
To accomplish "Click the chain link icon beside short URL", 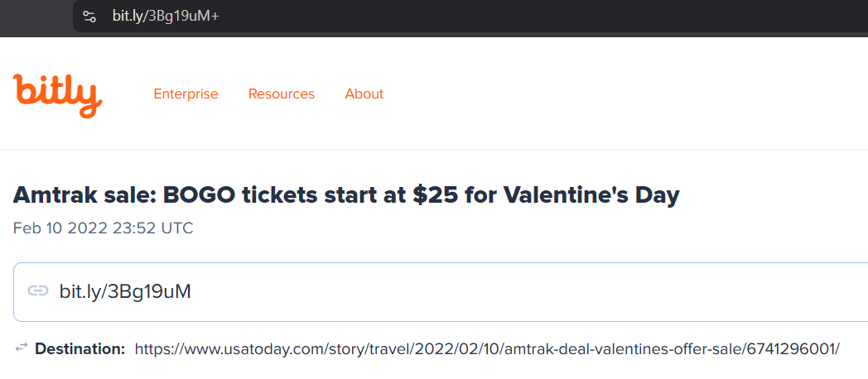I will point(38,291).
